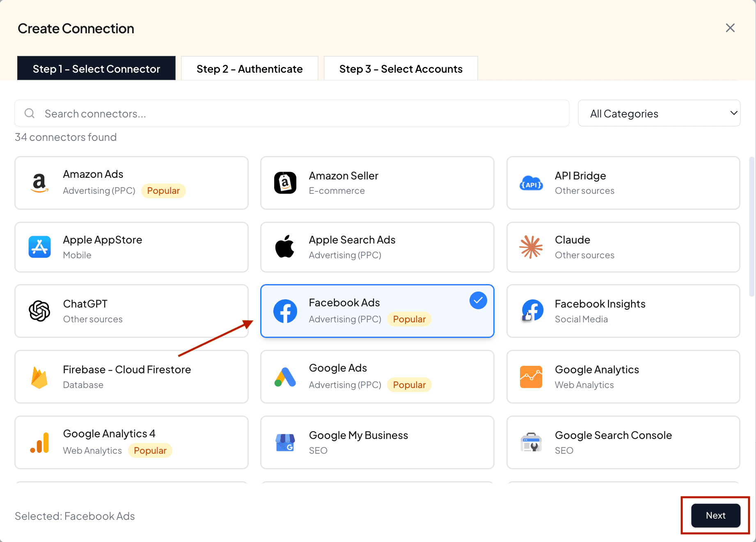This screenshot has height=542, width=756.
Task: Click the Next button
Action: [x=716, y=515]
